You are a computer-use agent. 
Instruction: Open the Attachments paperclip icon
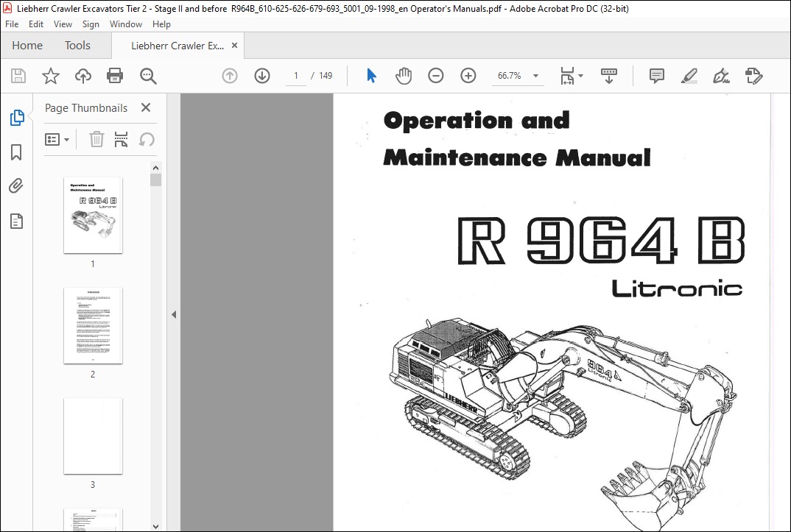point(16,186)
